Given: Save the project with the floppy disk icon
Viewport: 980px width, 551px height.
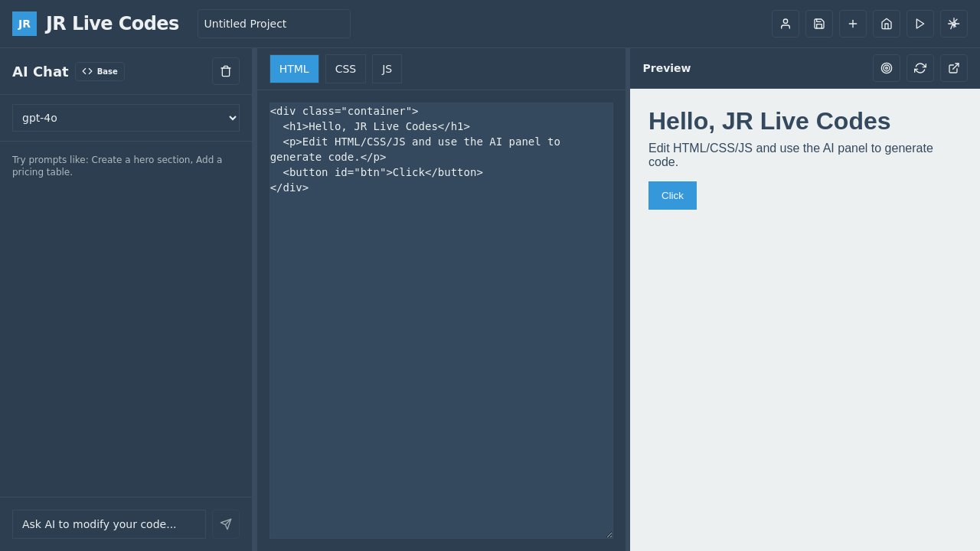Looking at the screenshot, I should point(819,24).
